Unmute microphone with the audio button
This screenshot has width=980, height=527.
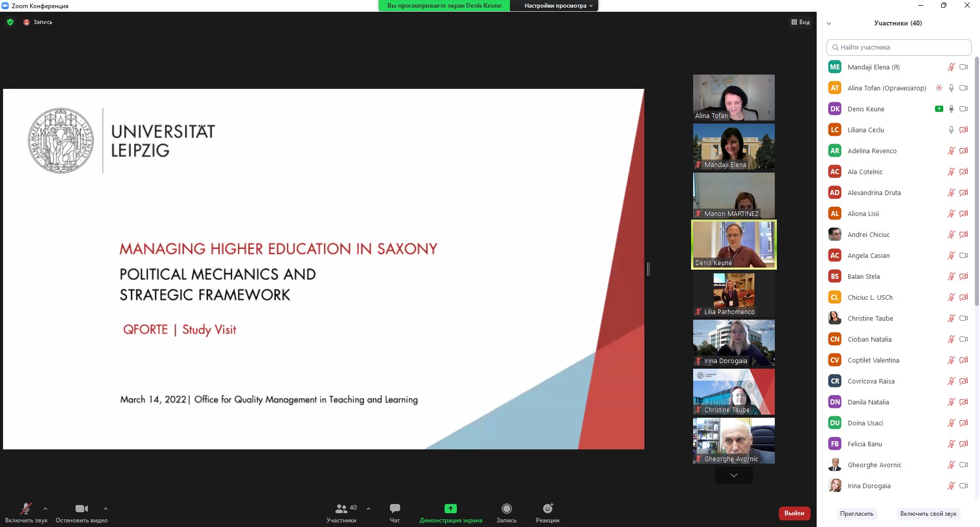(26, 509)
